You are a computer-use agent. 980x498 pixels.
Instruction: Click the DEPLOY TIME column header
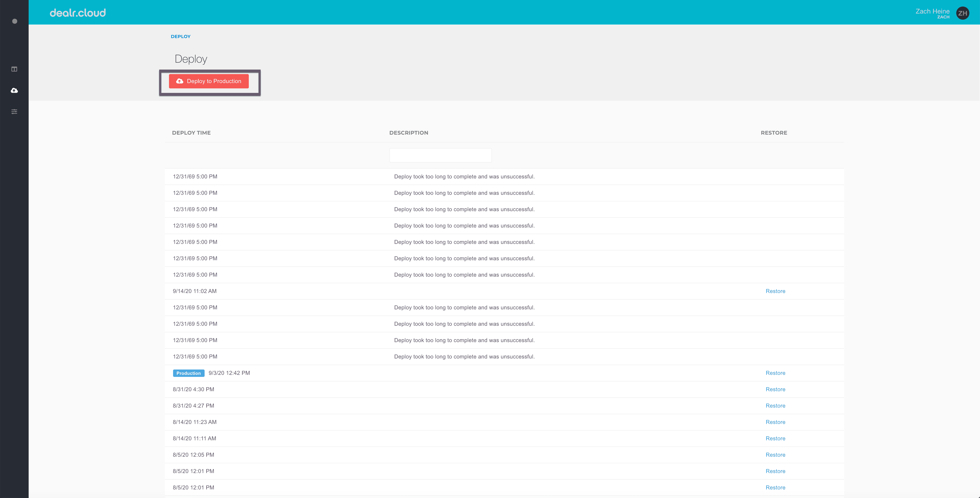pos(191,133)
